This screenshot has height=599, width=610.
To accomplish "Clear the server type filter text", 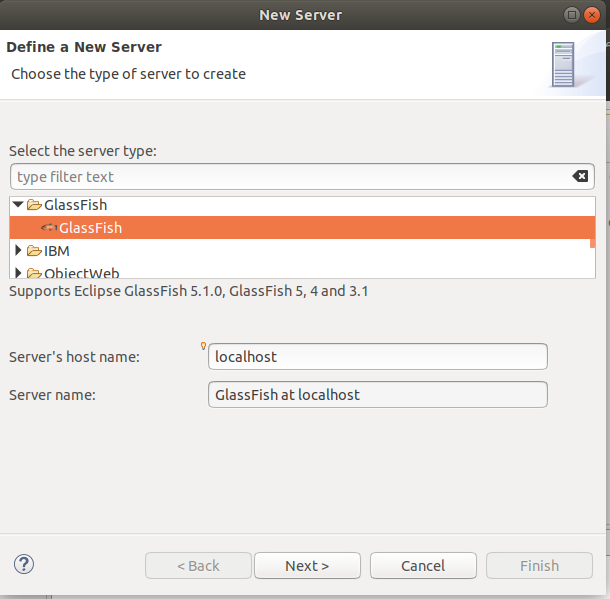I will pyautogui.click(x=580, y=177).
